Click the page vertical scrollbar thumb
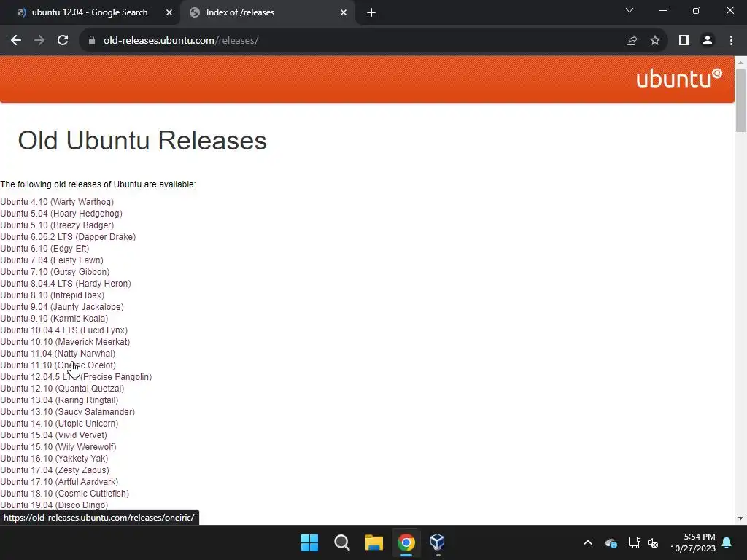The image size is (747, 560). [741, 100]
